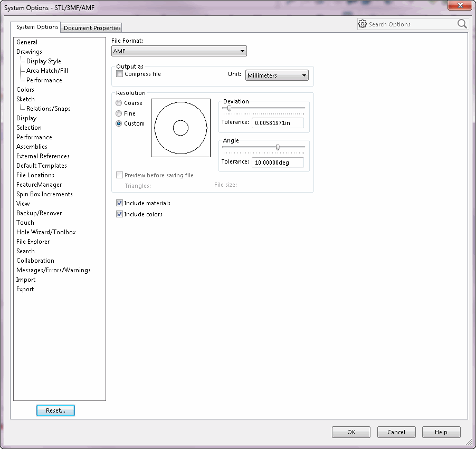The image size is (476, 449).
Task: Close the System Options dialog
Action: pyautogui.click(x=460, y=5)
